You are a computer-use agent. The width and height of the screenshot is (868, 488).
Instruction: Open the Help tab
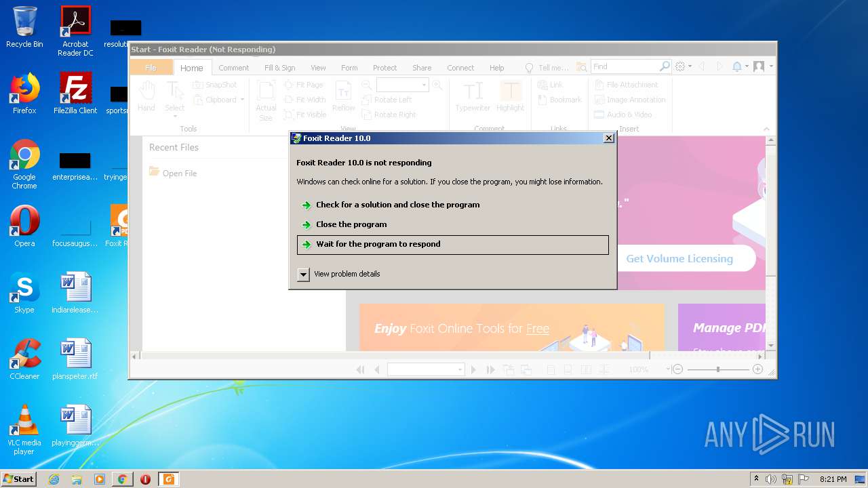point(497,68)
